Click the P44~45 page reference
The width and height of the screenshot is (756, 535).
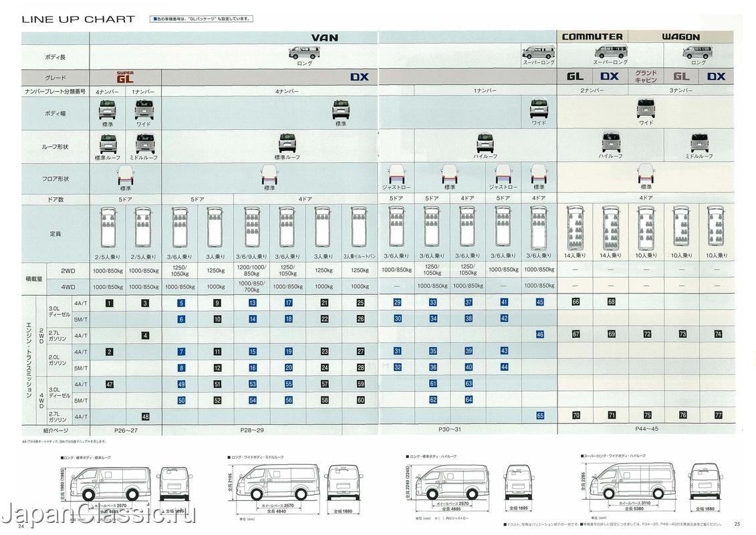click(x=646, y=429)
